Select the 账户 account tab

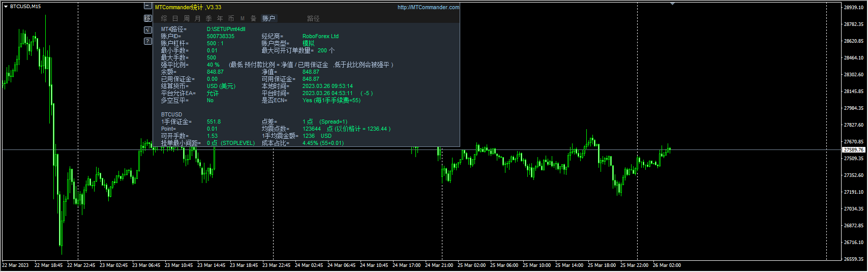click(268, 18)
